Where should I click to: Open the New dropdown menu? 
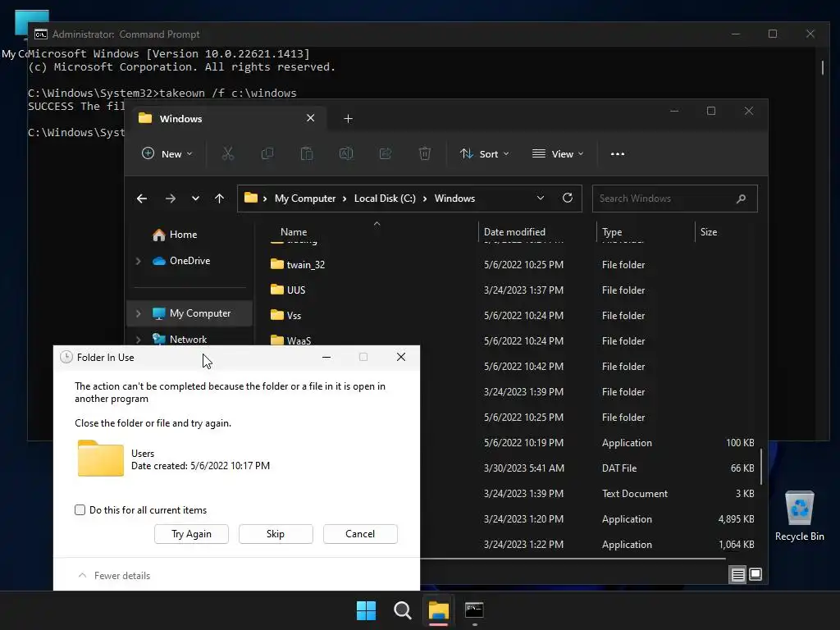tap(167, 153)
